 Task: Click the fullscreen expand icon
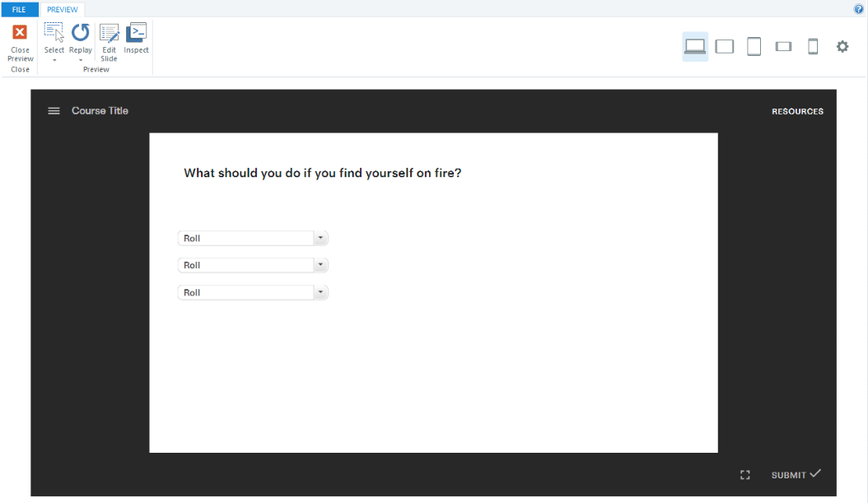pyautogui.click(x=745, y=474)
